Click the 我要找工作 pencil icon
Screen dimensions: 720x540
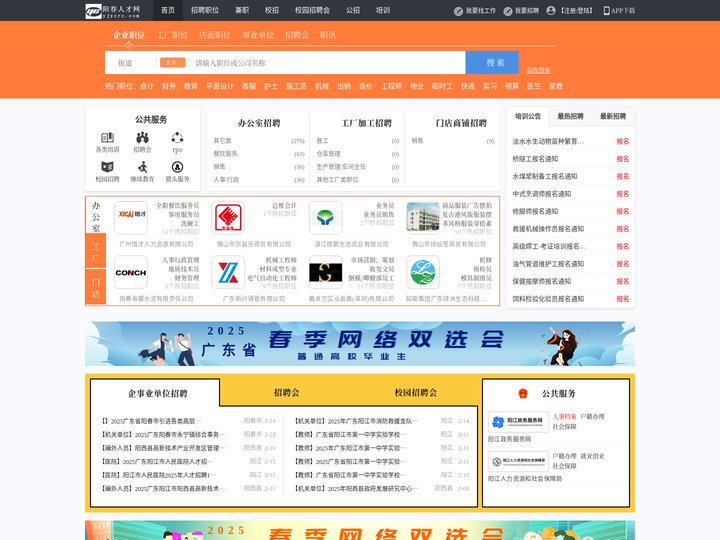pyautogui.click(x=458, y=11)
